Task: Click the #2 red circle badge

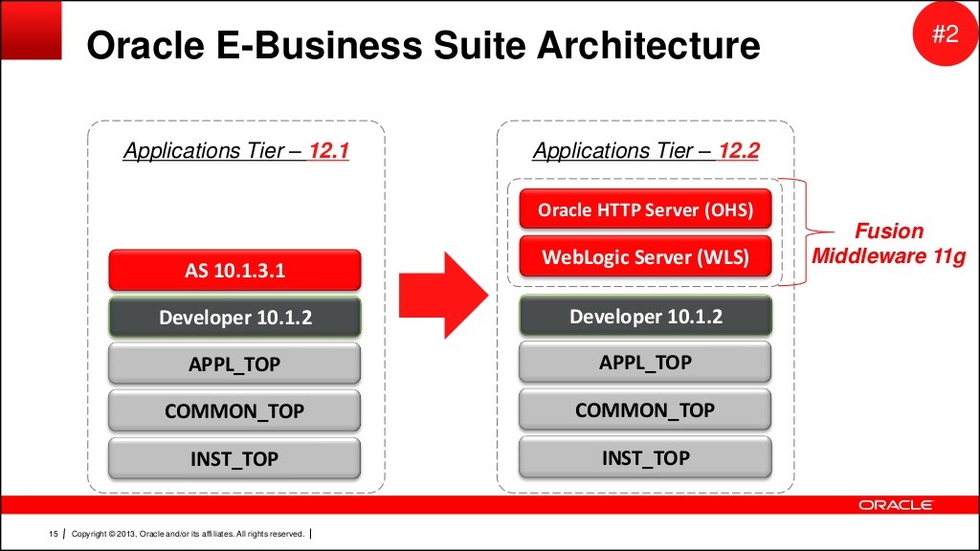Action: (x=945, y=33)
